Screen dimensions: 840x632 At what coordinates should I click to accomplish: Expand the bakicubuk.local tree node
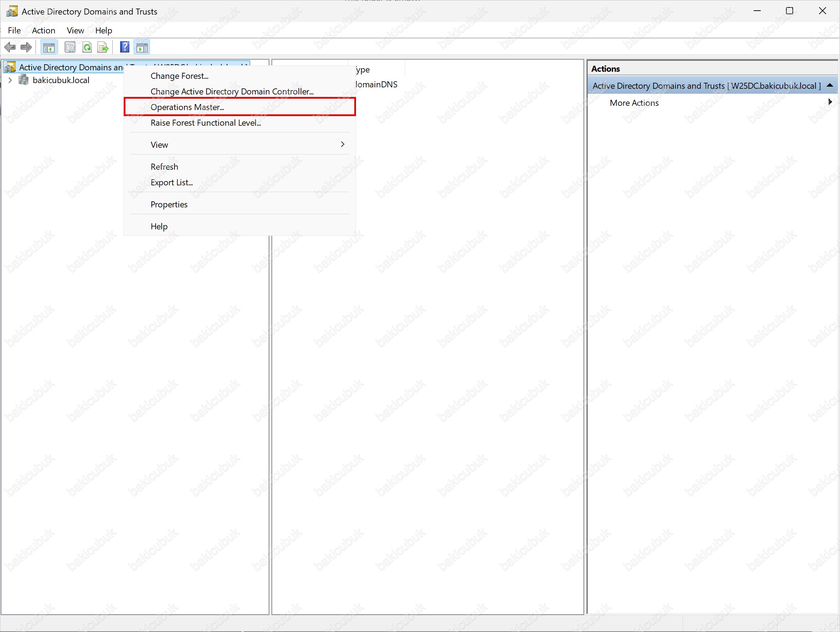(10, 80)
